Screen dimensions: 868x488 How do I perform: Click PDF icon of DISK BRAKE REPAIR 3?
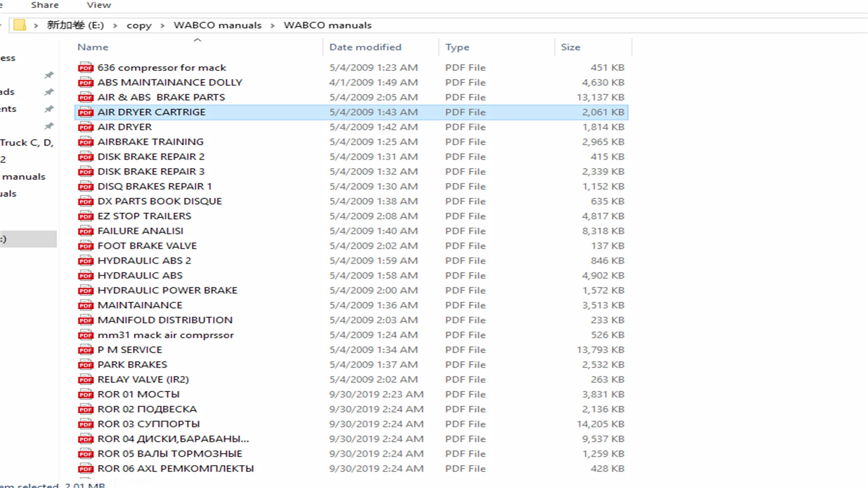point(85,172)
